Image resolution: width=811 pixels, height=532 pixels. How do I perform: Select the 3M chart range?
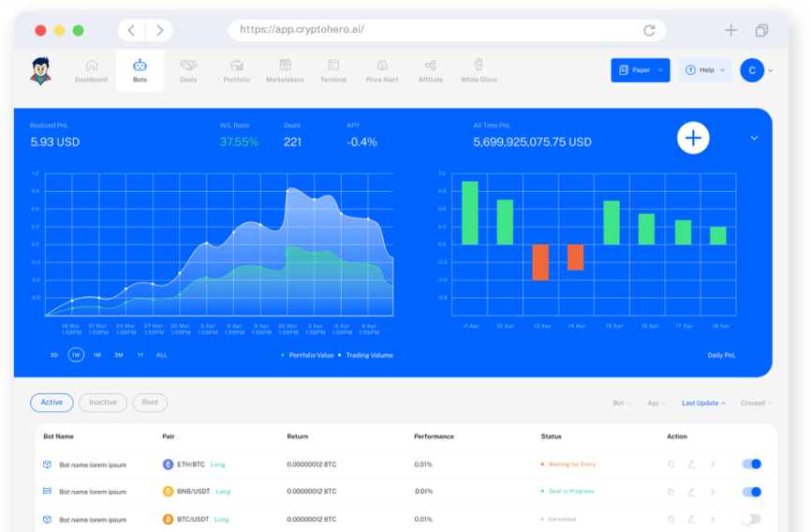coord(118,355)
